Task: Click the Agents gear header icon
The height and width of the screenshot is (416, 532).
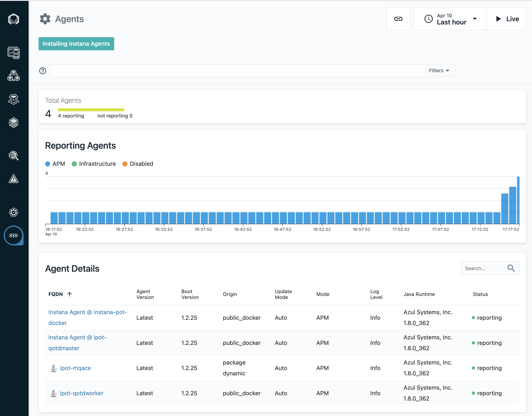Action: (45, 19)
